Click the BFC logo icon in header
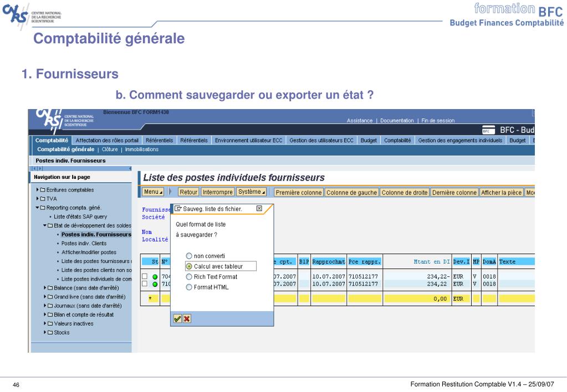567x392 pixels. coord(488,130)
